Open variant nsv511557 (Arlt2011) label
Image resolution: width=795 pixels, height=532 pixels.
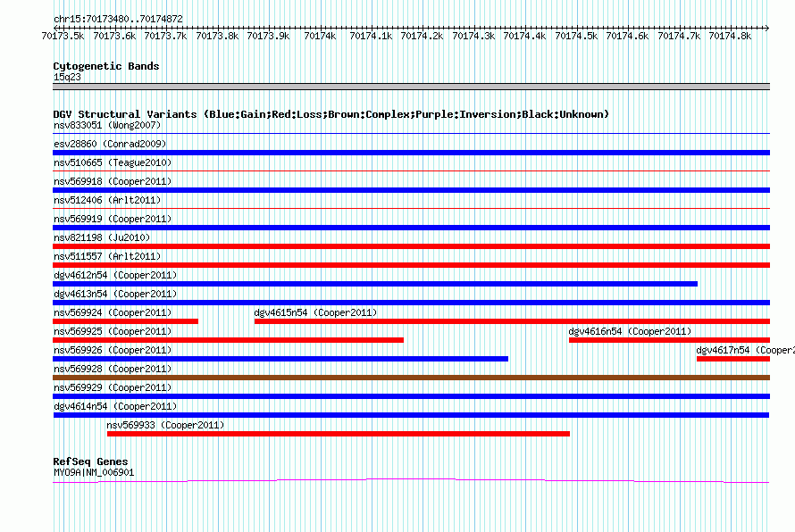click(107, 256)
